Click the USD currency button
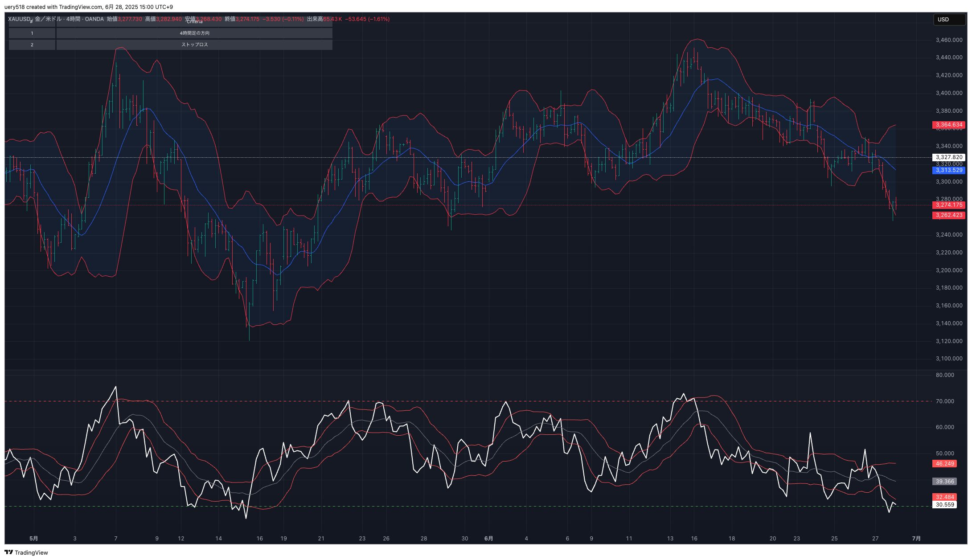 pyautogui.click(x=949, y=19)
